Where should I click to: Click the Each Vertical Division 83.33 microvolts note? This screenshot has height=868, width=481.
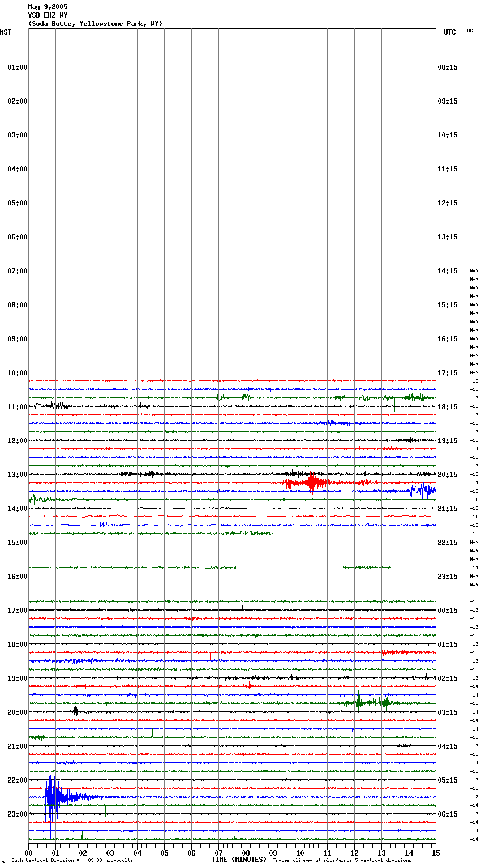pyautogui.click(x=72, y=861)
